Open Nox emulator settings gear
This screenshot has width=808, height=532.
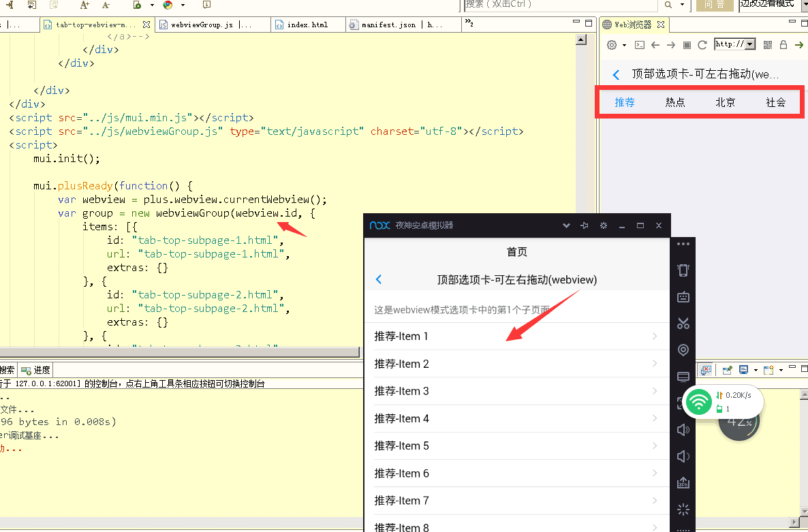(x=604, y=225)
